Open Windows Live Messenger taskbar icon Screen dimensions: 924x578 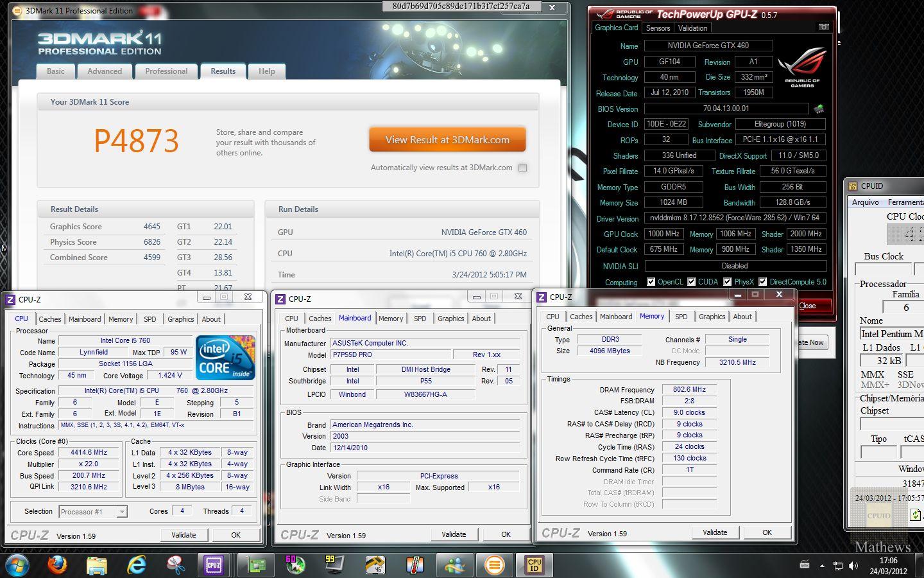click(455, 565)
